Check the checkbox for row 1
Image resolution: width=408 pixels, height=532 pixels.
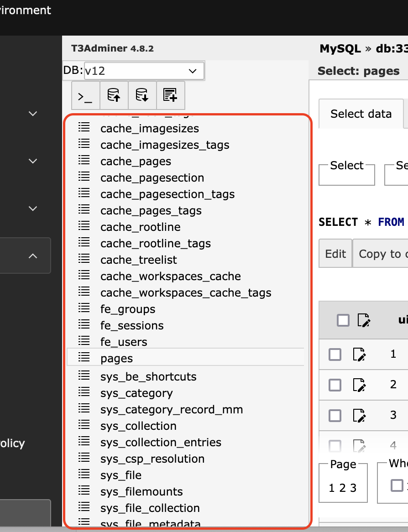[335, 355]
